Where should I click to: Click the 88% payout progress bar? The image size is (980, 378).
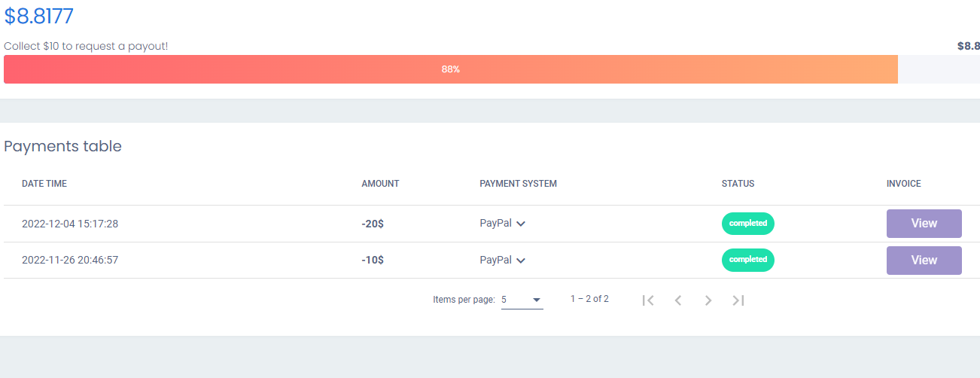tap(451, 69)
